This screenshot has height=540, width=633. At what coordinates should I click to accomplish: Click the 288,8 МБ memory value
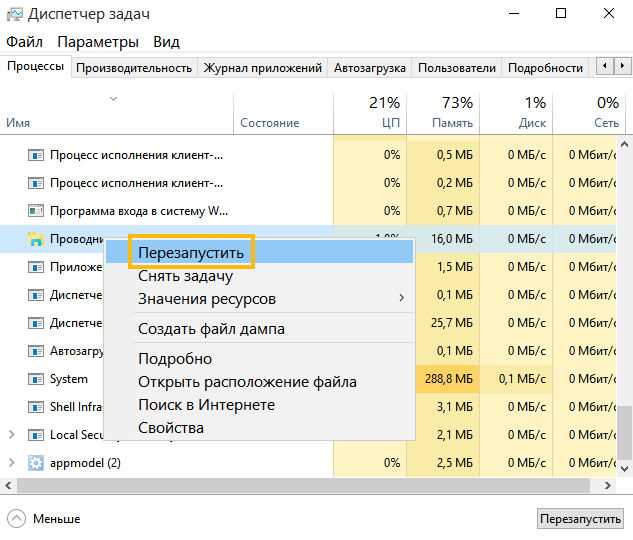point(449,379)
